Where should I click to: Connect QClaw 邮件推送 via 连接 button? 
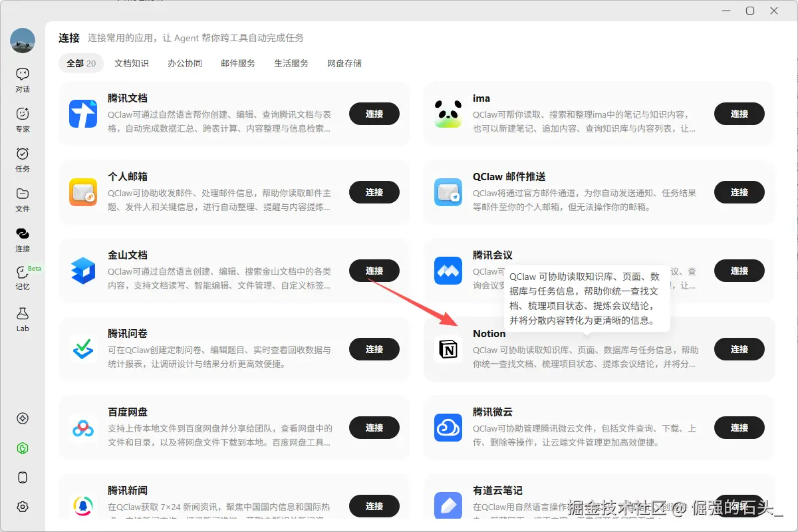739,192
